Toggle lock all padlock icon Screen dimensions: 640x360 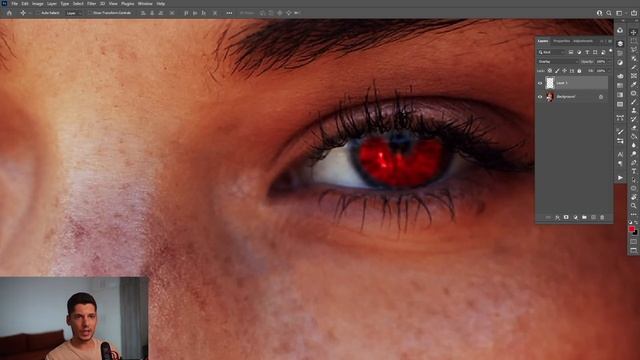[579, 71]
